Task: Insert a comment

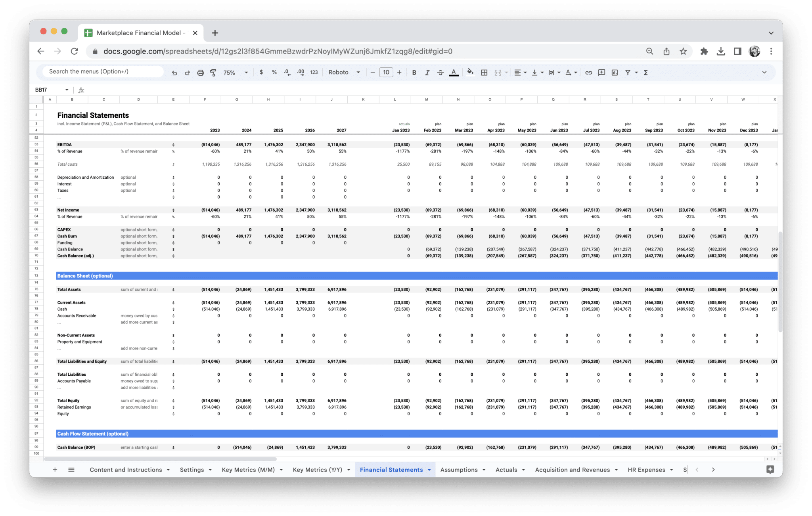Action: pyautogui.click(x=601, y=72)
